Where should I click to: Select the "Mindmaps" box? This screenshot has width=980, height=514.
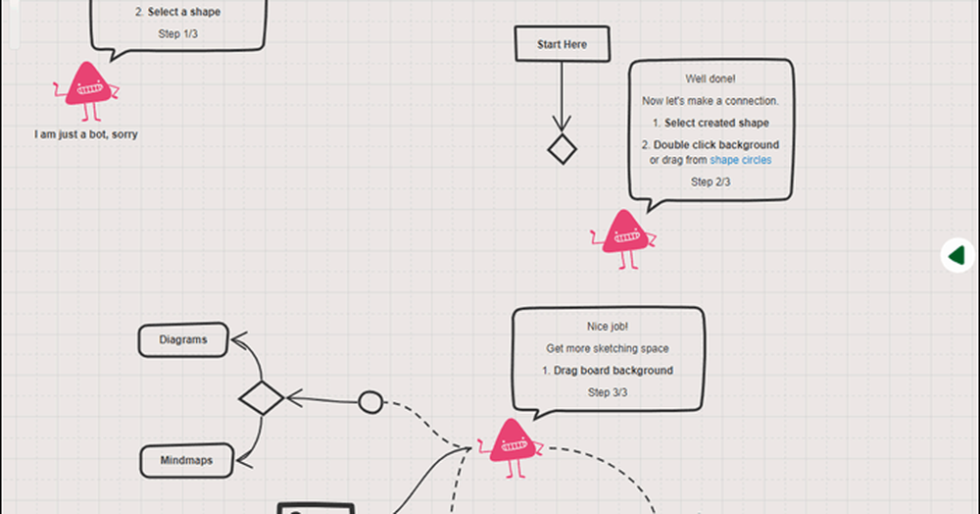(185, 459)
